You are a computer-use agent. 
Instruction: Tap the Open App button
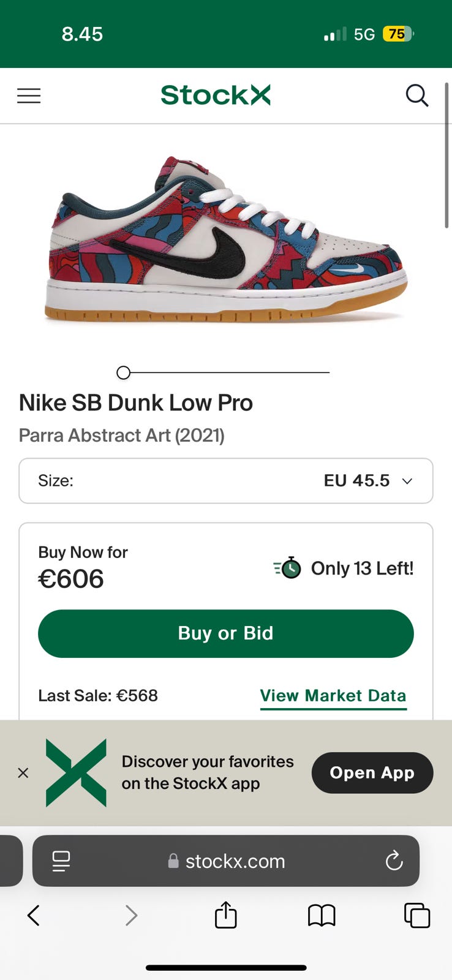tap(372, 773)
